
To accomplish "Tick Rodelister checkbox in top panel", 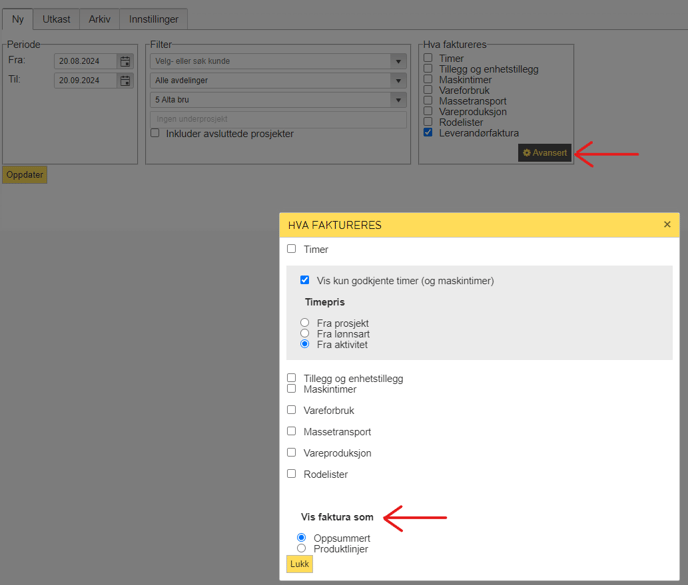I will 428,122.
